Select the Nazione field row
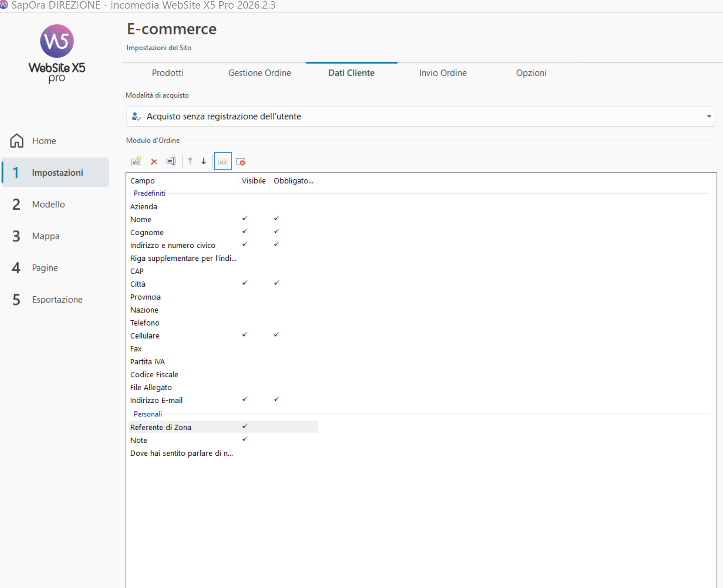The width and height of the screenshot is (723, 588). [223, 310]
